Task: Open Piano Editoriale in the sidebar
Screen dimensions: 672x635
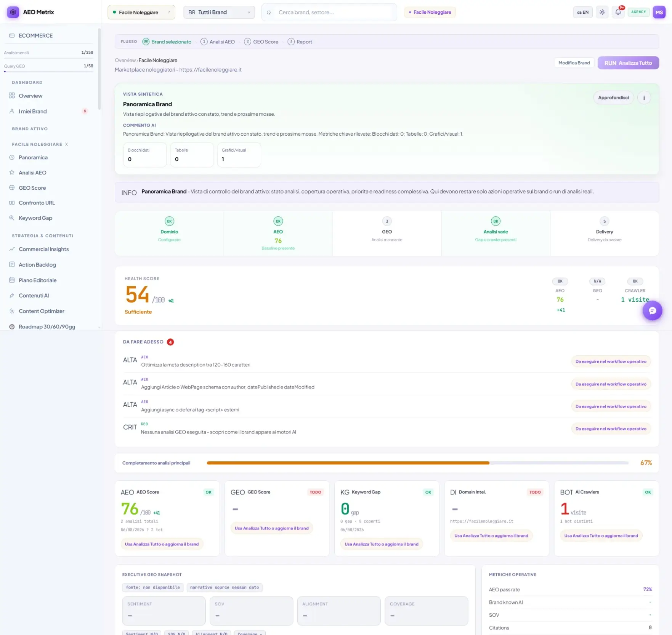Action: coord(37,280)
